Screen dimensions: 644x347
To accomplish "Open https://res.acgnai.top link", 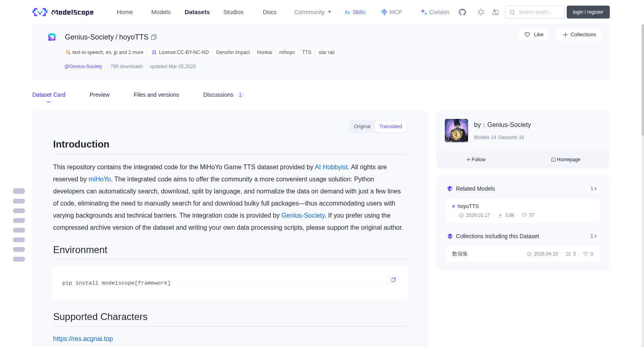I will [x=83, y=339].
